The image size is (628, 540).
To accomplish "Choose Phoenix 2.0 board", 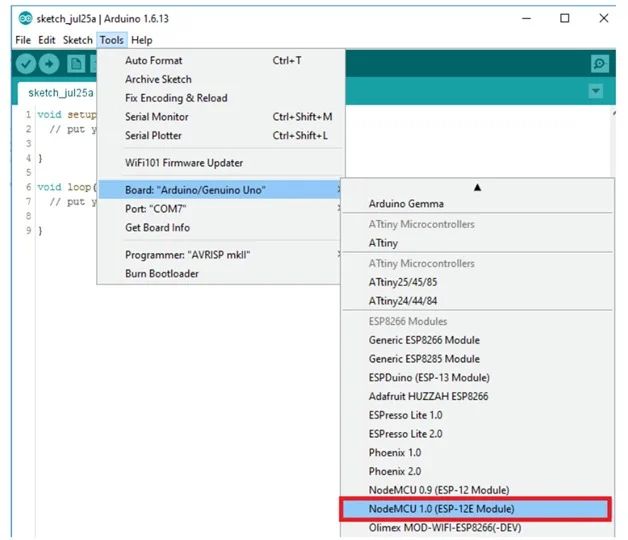I will click(477, 471).
